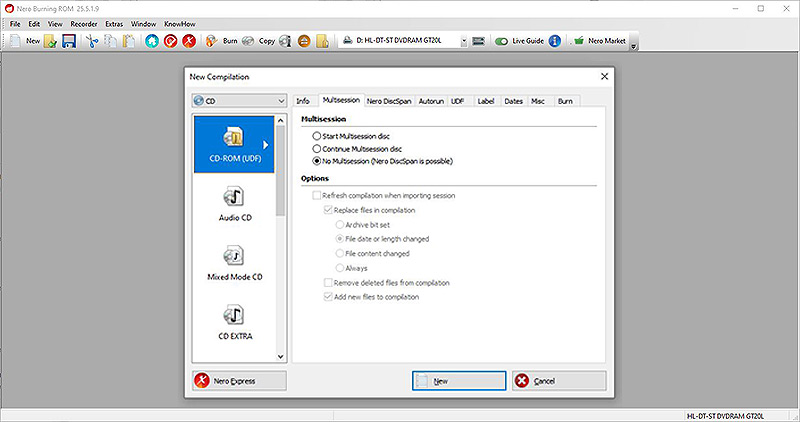This screenshot has width=800, height=422.
Task: Check Remove deleted files from compilation
Action: coord(329,283)
